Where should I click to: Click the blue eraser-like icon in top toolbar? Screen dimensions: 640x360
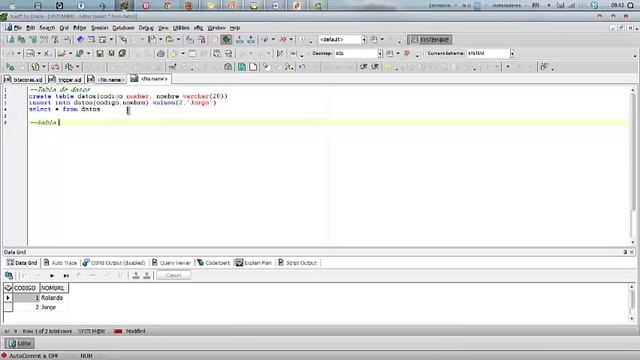(x=80, y=40)
